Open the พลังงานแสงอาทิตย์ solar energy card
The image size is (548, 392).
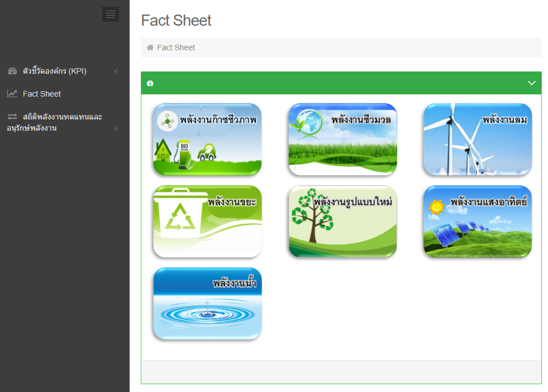pos(478,221)
